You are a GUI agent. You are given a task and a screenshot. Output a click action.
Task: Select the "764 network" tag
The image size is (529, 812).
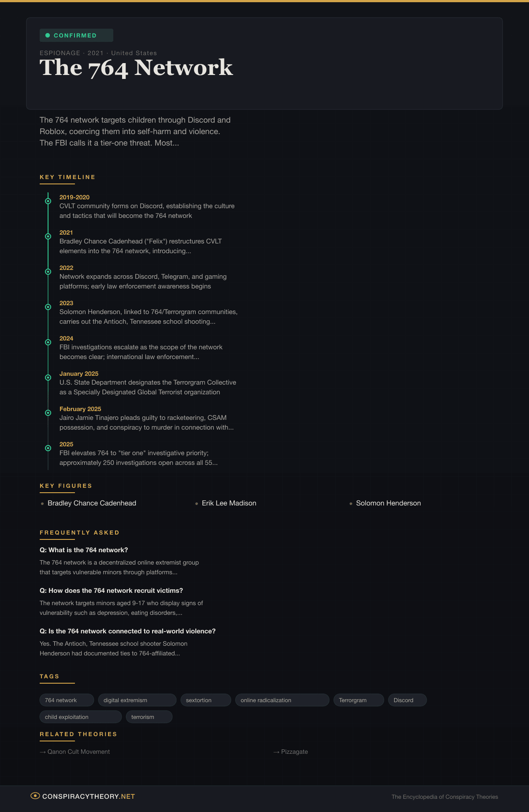67,700
